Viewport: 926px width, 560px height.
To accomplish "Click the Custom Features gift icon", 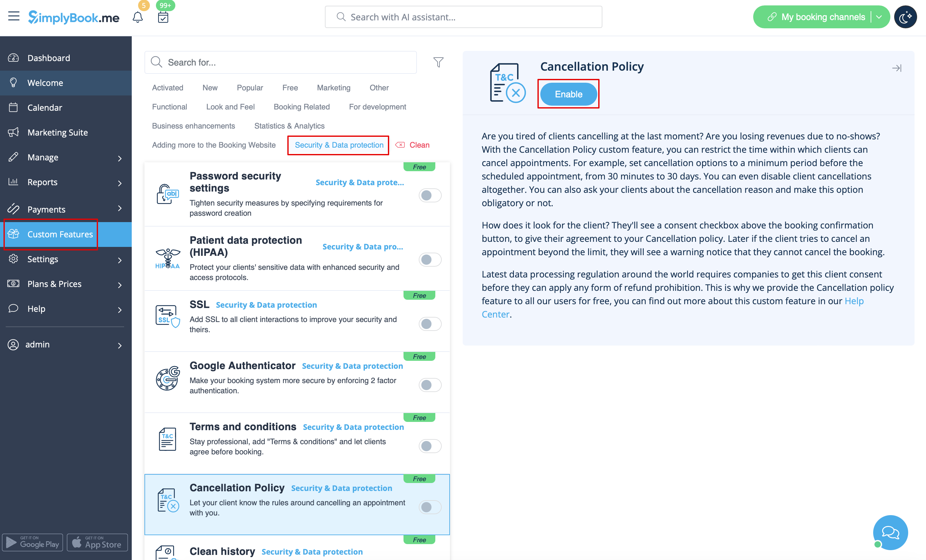I will coord(14,234).
